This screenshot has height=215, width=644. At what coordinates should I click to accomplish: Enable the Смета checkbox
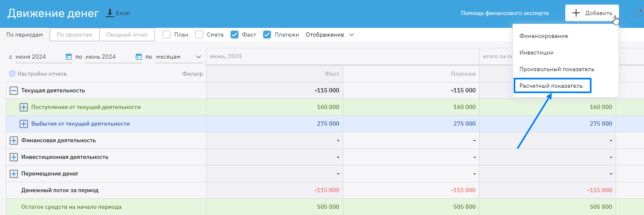(199, 35)
